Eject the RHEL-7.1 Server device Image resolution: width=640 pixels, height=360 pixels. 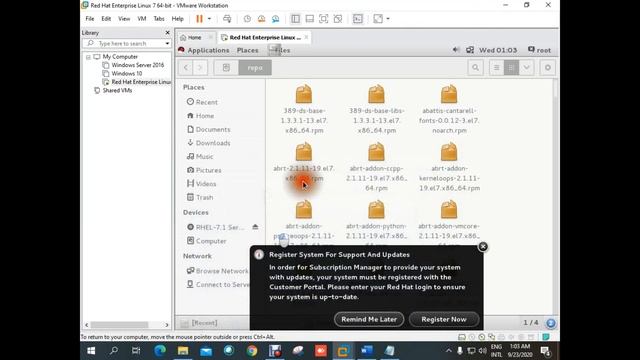255,227
